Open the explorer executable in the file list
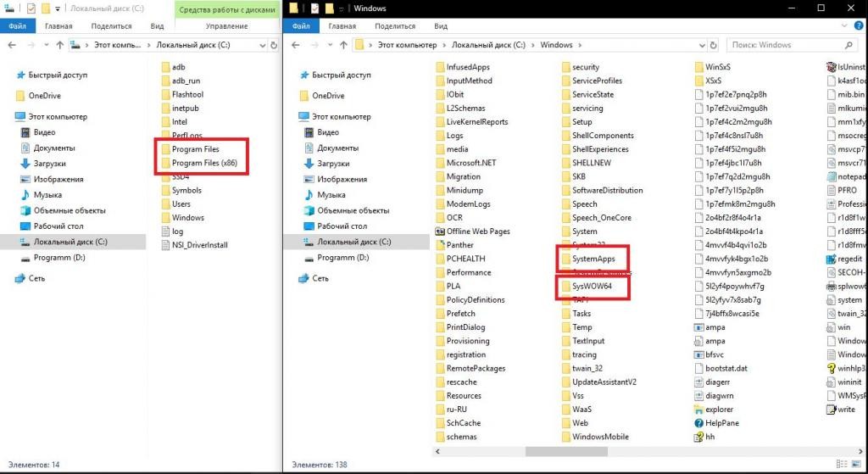Viewport: 868px width, 474px height. (719, 410)
